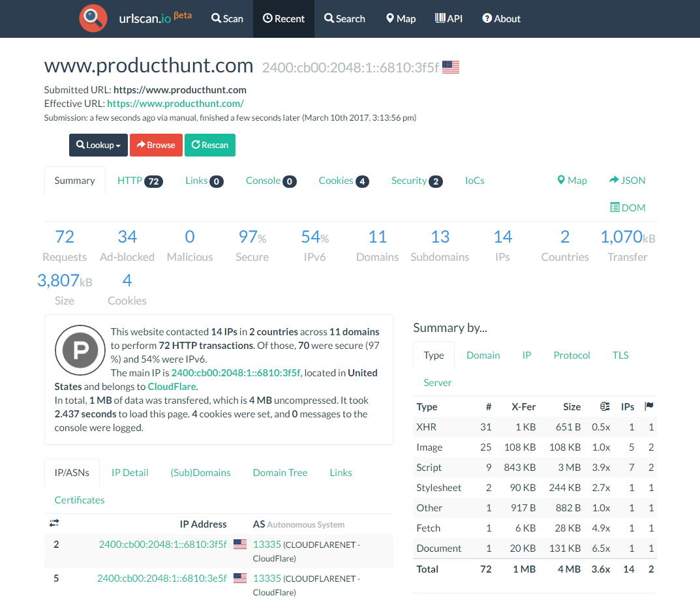
Task: Open the DOM view link
Action: tap(628, 207)
